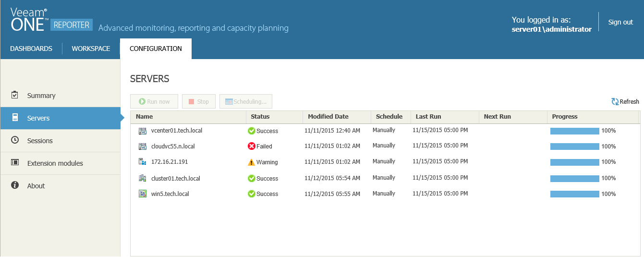Switch to the Workspace tab

pos(91,49)
